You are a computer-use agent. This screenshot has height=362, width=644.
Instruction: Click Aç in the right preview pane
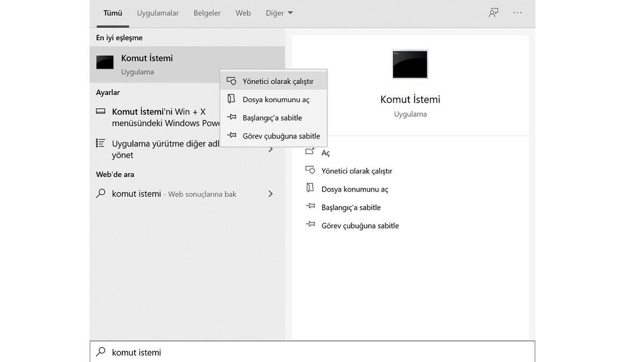tap(326, 153)
